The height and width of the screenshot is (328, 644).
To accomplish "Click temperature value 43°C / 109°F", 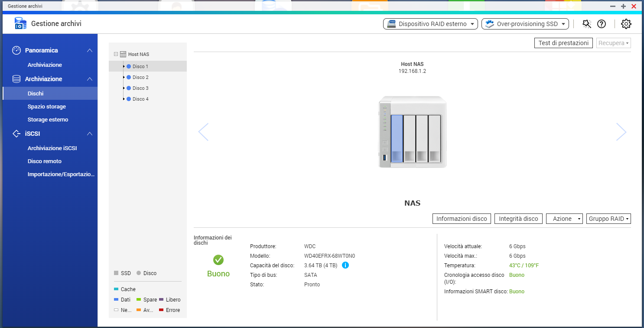I will click(x=524, y=266).
